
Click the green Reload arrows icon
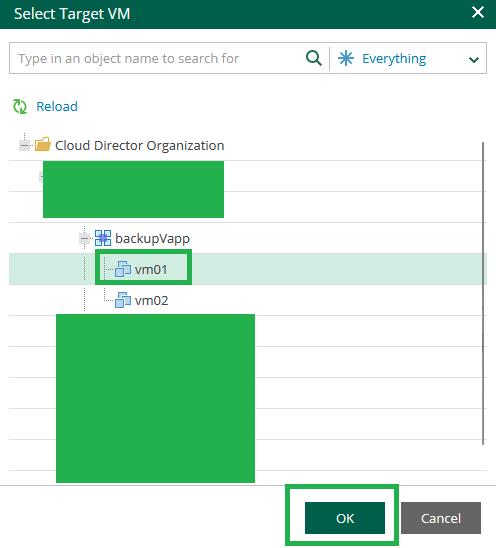coord(20,107)
